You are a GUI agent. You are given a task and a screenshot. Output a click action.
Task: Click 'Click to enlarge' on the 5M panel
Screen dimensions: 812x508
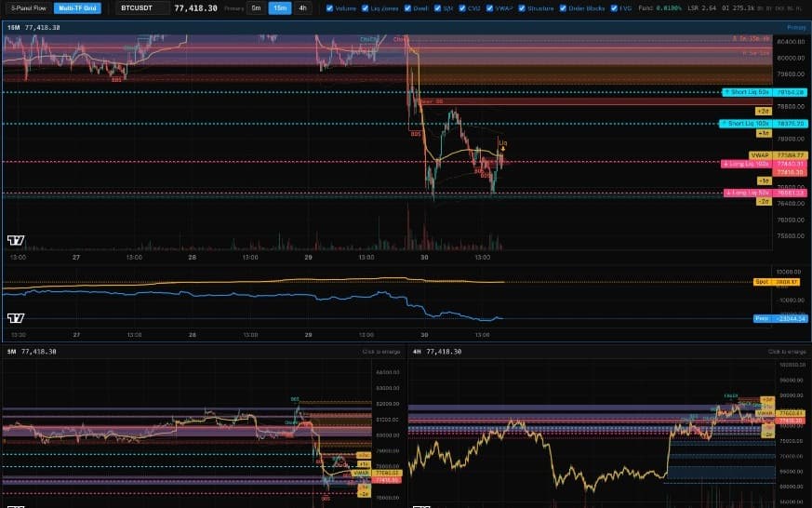(381, 352)
